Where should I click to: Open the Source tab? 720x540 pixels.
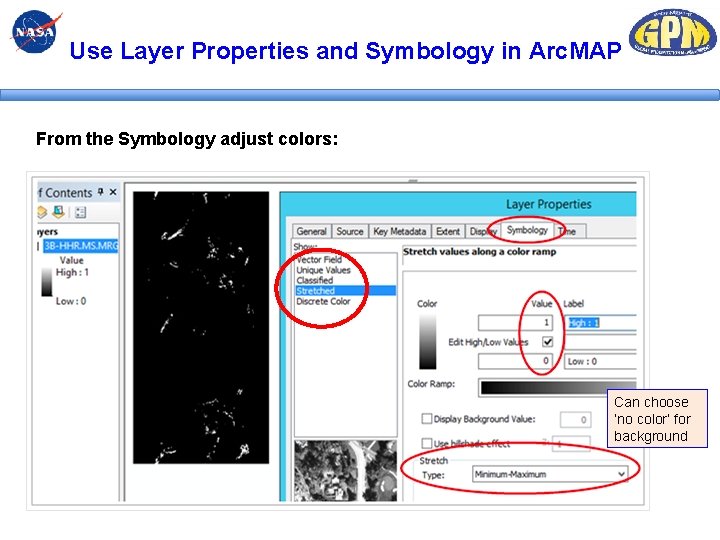(x=350, y=231)
